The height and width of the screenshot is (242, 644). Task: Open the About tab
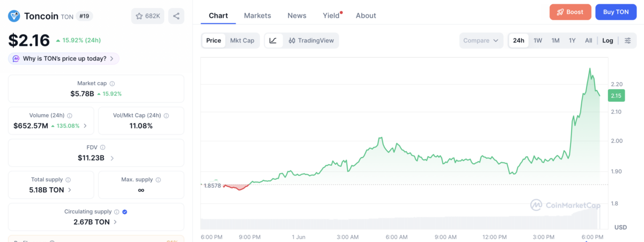366,16
